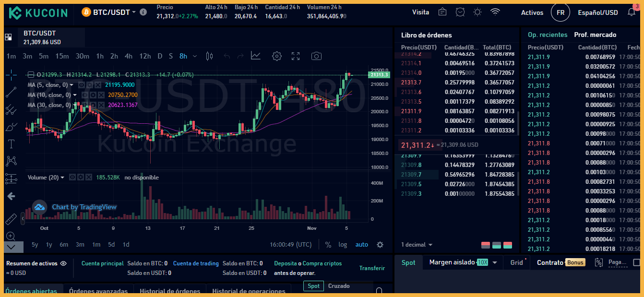Take chart snapshot with camera icon
This screenshot has height=297, width=644.
(x=316, y=56)
